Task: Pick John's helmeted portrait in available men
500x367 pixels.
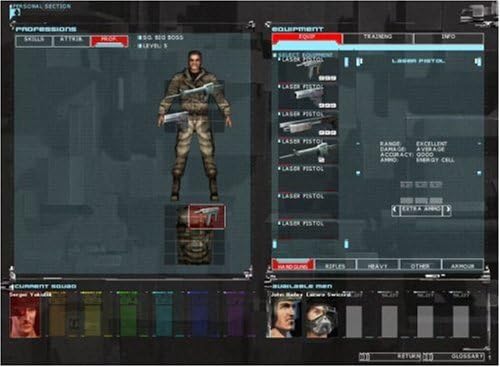Action: point(285,317)
